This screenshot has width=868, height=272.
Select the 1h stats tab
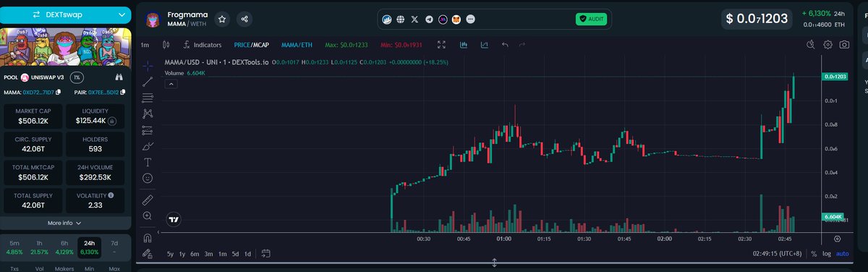click(x=40, y=247)
